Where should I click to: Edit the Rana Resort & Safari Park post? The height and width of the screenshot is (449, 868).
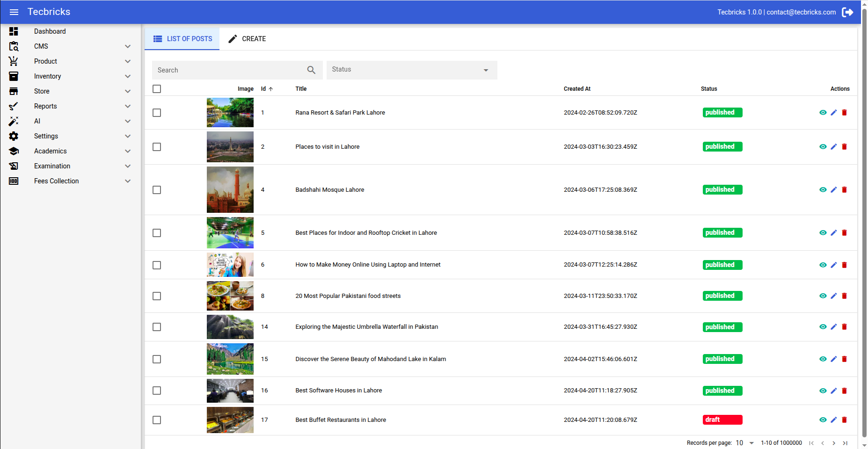coord(834,113)
